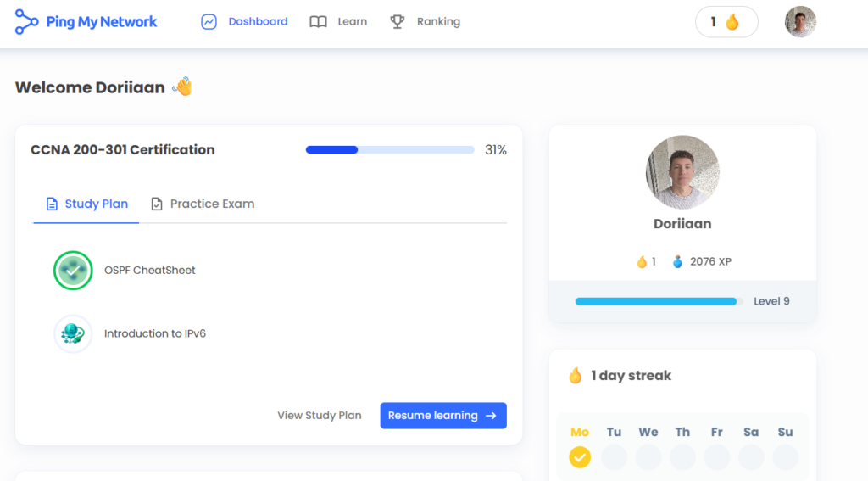Open the user avatar in top bar
Screen dimensions: 868x481
coord(800,21)
